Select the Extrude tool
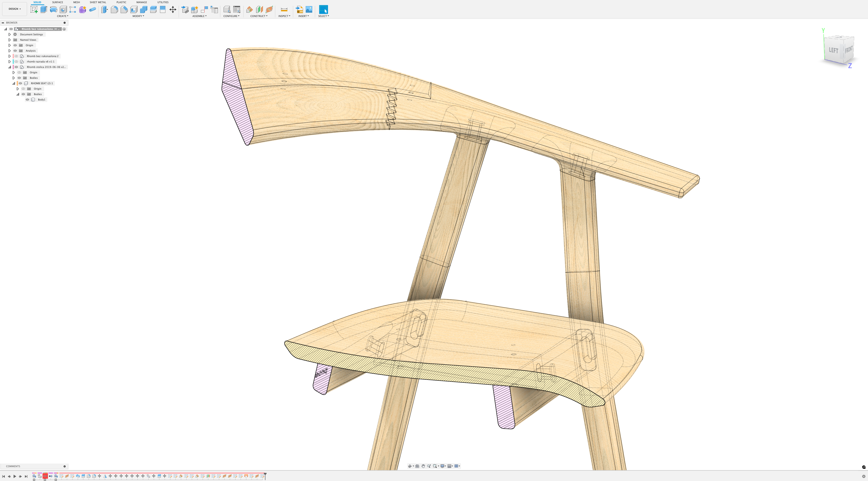Screen dimensions: 868x481 (43, 10)
